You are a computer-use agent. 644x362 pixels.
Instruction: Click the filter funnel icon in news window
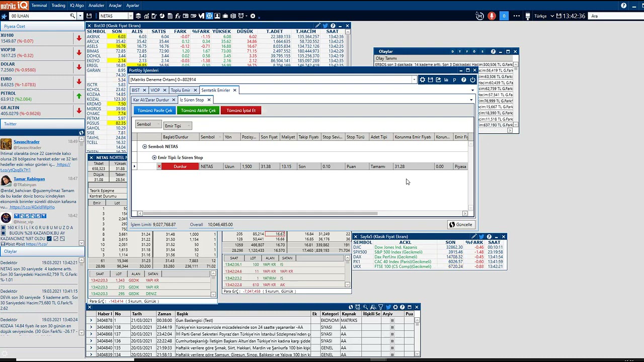pyautogui.click(x=381, y=307)
